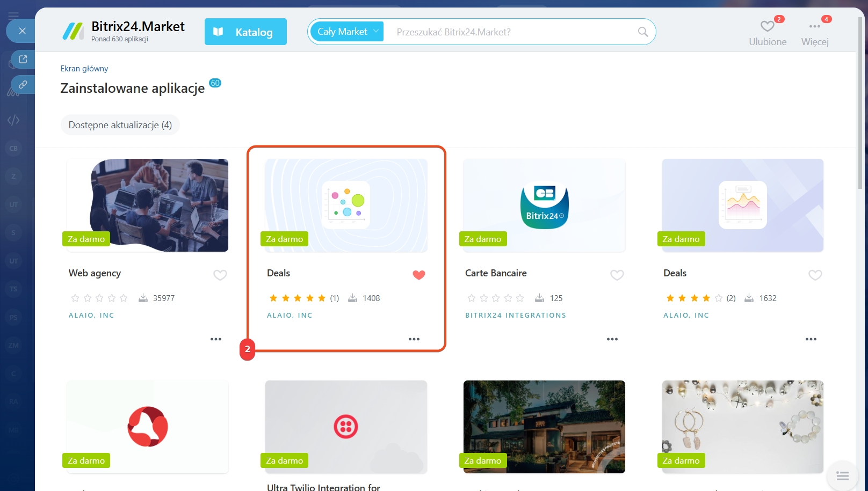This screenshot has height=491, width=868.
Task: Open the Carte Bancaire app title
Action: (x=496, y=273)
